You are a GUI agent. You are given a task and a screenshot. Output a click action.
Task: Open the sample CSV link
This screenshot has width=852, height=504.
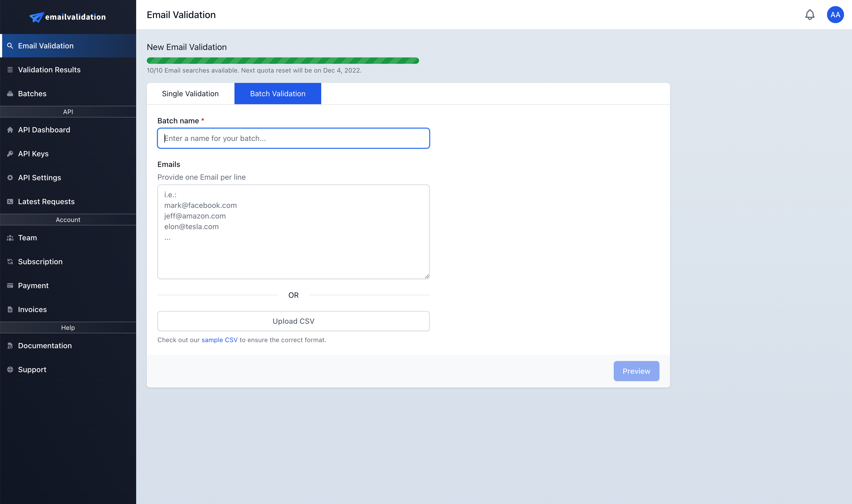[x=219, y=340]
